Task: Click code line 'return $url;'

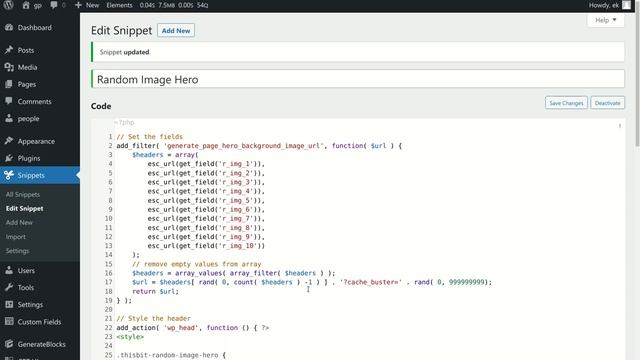Action: pyautogui.click(x=156, y=291)
